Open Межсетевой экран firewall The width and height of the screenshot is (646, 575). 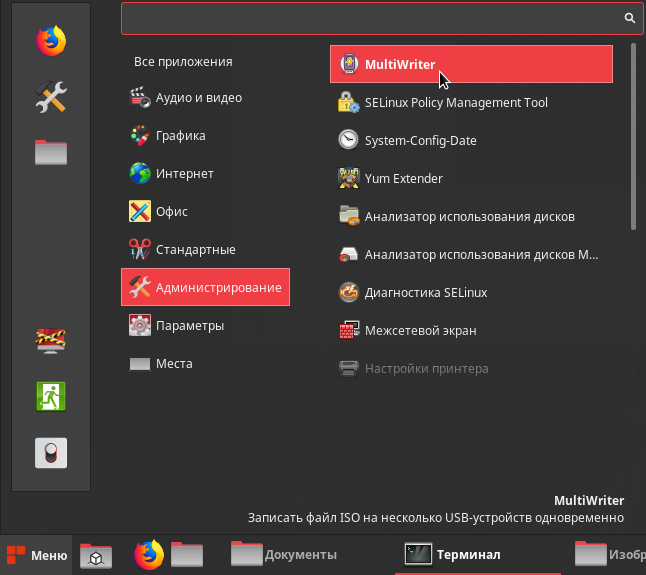click(471, 331)
